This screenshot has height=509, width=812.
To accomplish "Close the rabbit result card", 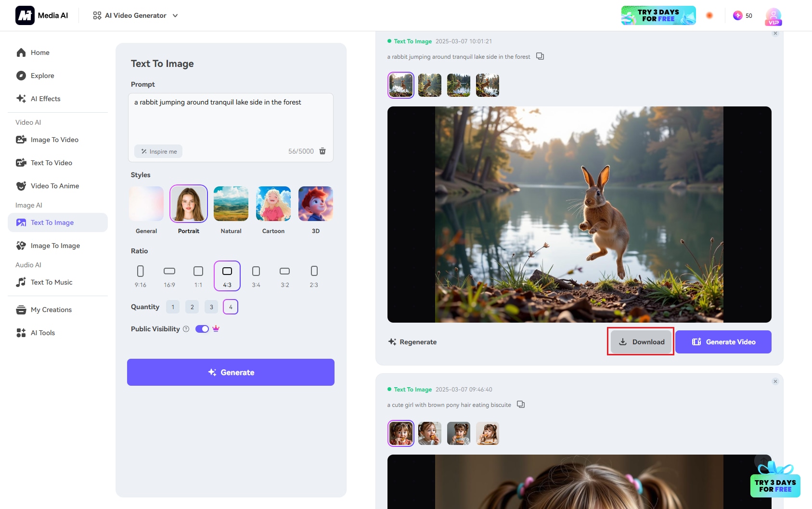I will [x=775, y=33].
